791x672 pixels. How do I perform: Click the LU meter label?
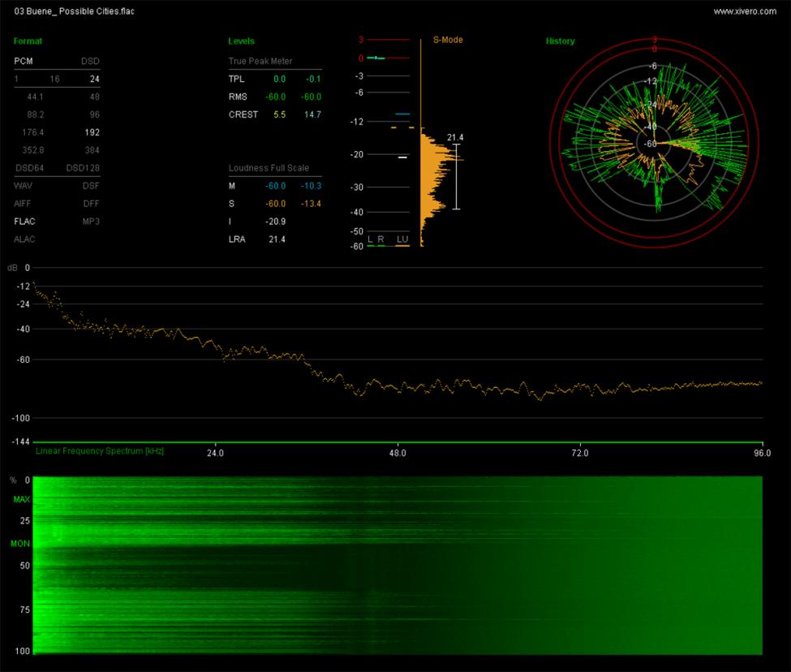[x=402, y=239]
